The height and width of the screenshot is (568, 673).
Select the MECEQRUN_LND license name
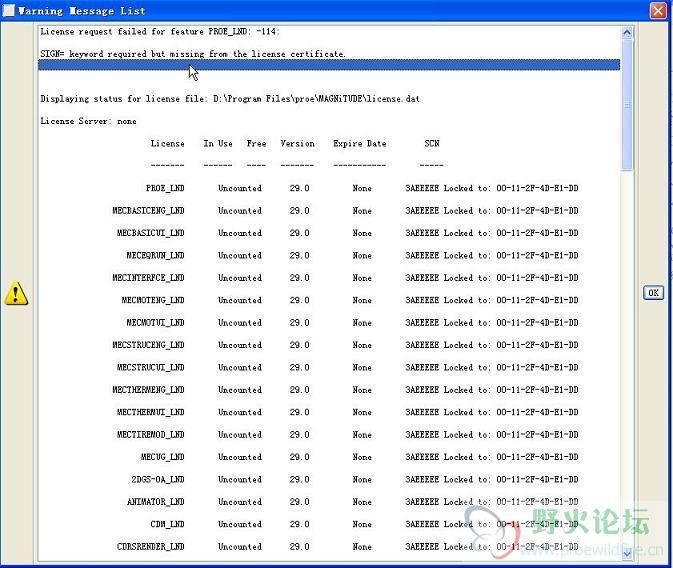(155, 255)
